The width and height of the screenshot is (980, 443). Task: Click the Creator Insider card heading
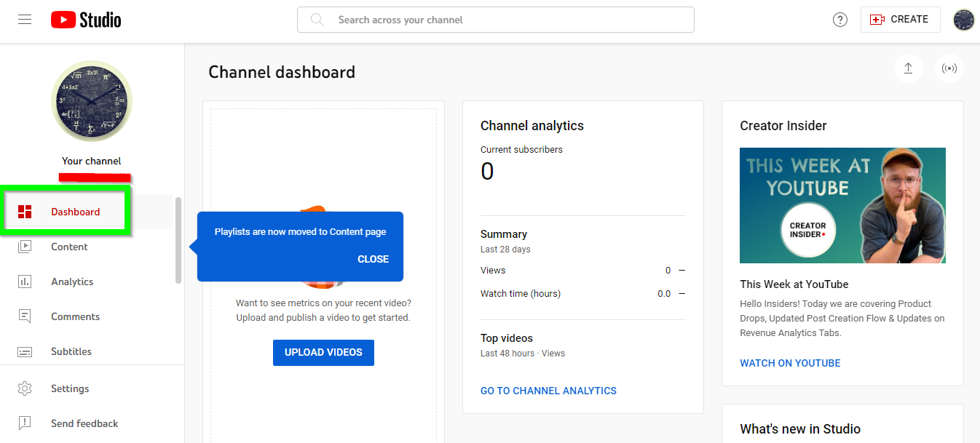(x=783, y=126)
